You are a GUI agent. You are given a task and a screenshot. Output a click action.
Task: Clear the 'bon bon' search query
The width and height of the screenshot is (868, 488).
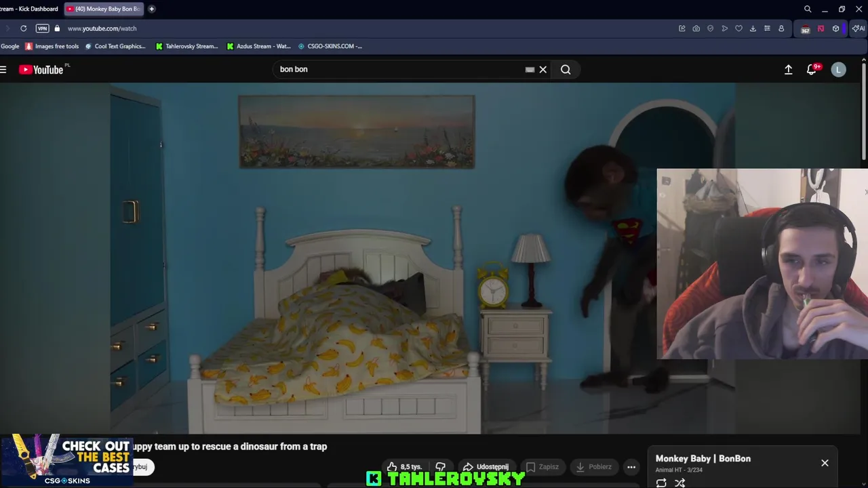pos(542,69)
